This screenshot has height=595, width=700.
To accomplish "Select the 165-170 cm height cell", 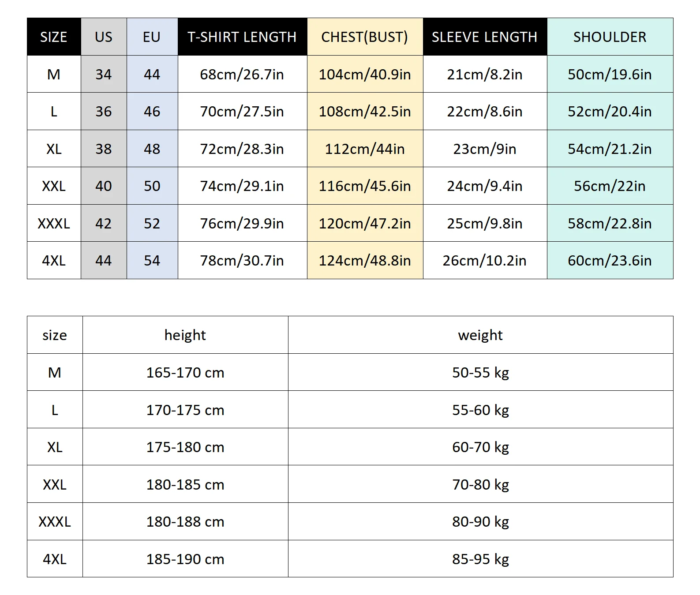I will coord(185,373).
